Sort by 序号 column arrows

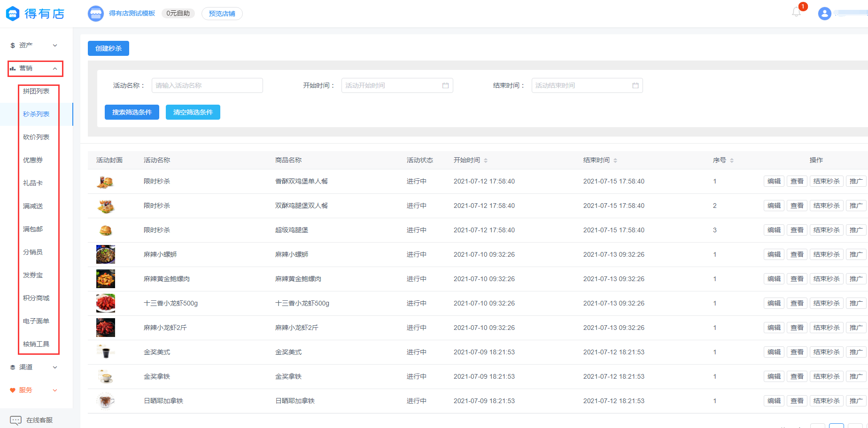[x=732, y=160]
